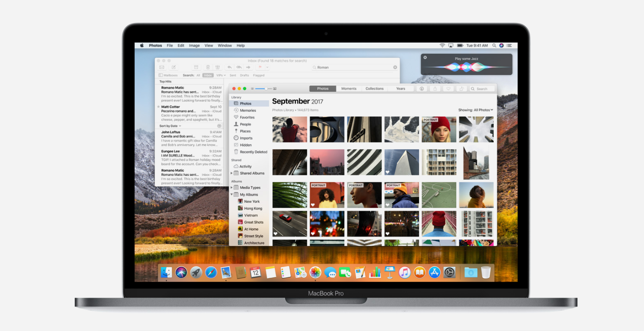This screenshot has width=644, height=331.
Task: Click the Compose new message icon in Mail
Action: [x=174, y=67]
